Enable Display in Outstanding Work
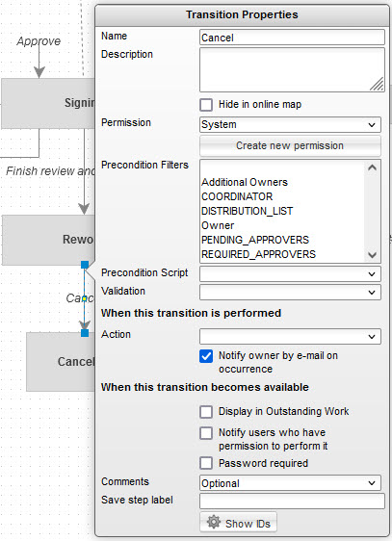The height and width of the screenshot is (541, 392). (x=206, y=412)
